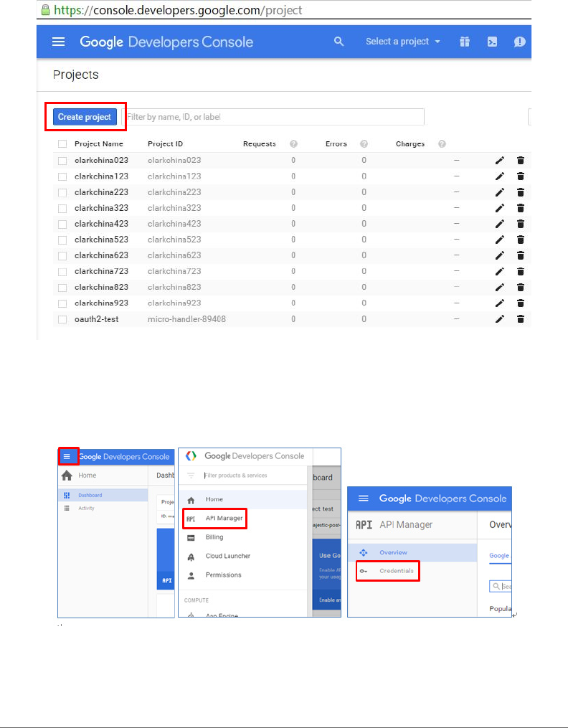Screen dimensions: 568x728
Task: Delete project clarkchina423 with trash icon
Action: [x=521, y=224]
